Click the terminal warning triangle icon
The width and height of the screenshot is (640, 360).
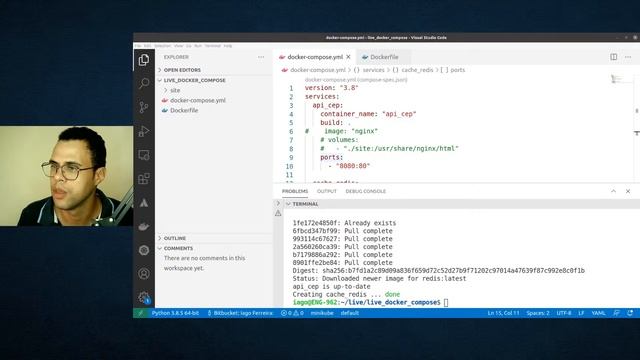click(278, 213)
